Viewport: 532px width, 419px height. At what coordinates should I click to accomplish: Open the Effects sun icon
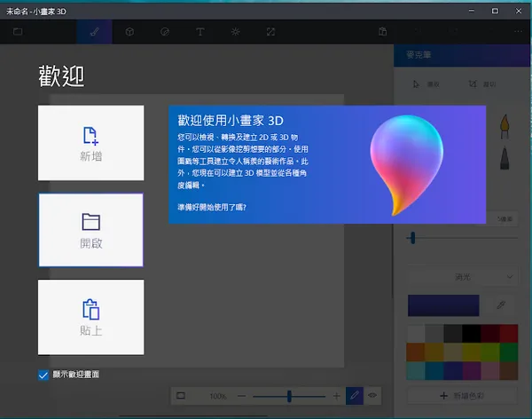click(x=235, y=32)
